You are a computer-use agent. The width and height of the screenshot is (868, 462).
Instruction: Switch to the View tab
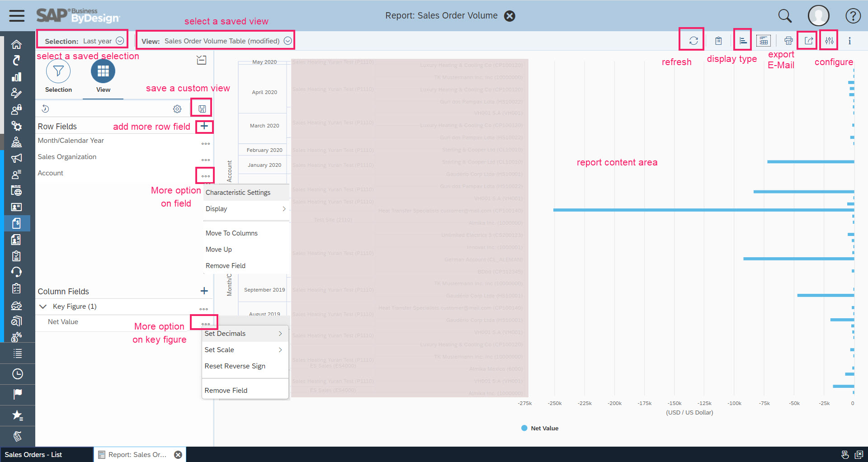[x=103, y=76]
